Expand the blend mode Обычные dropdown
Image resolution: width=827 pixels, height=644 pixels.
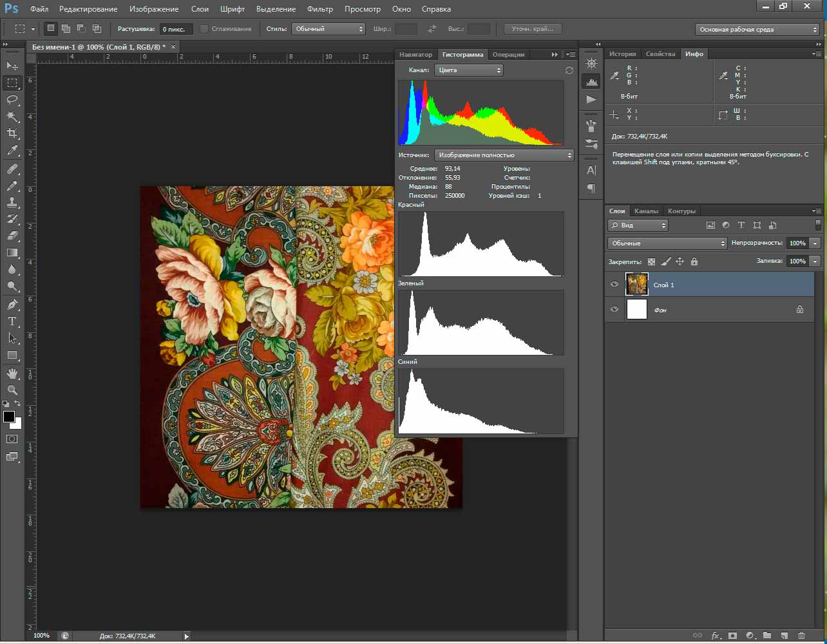point(667,243)
